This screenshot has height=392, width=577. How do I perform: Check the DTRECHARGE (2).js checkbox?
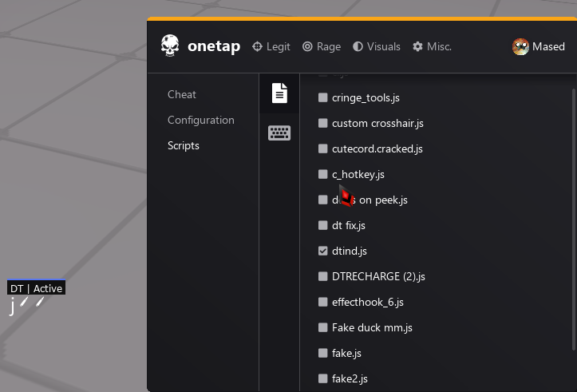click(x=323, y=276)
